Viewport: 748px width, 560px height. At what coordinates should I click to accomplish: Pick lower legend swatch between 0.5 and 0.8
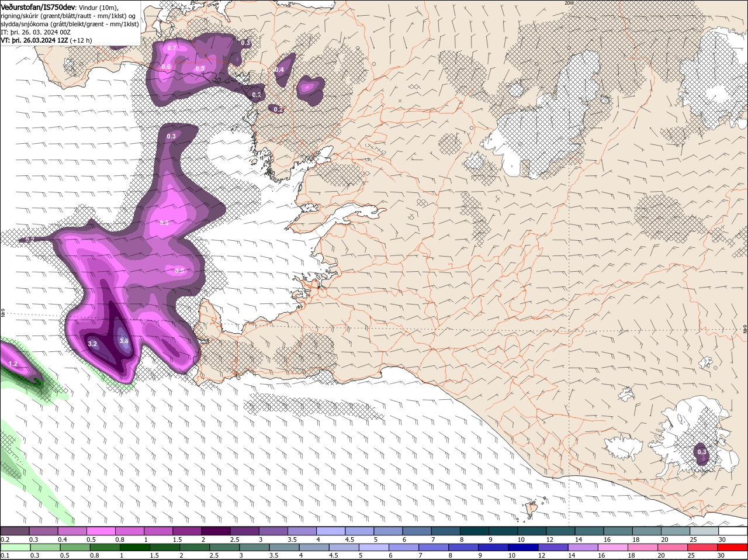point(75,548)
